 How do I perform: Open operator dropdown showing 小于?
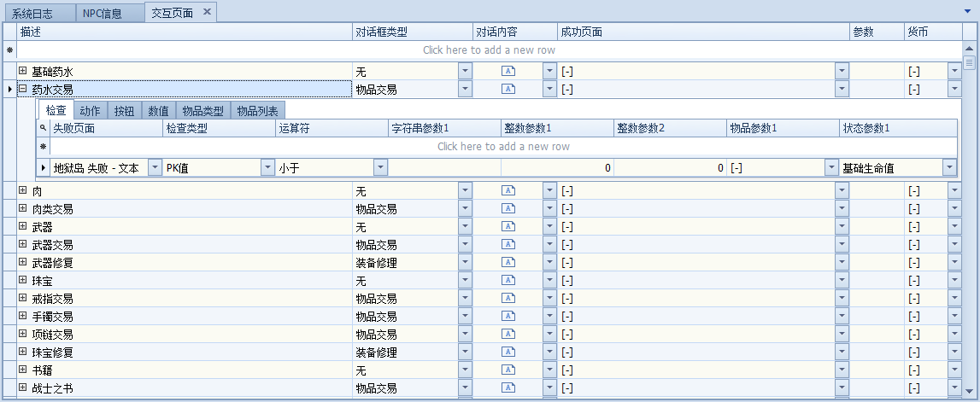click(x=380, y=168)
